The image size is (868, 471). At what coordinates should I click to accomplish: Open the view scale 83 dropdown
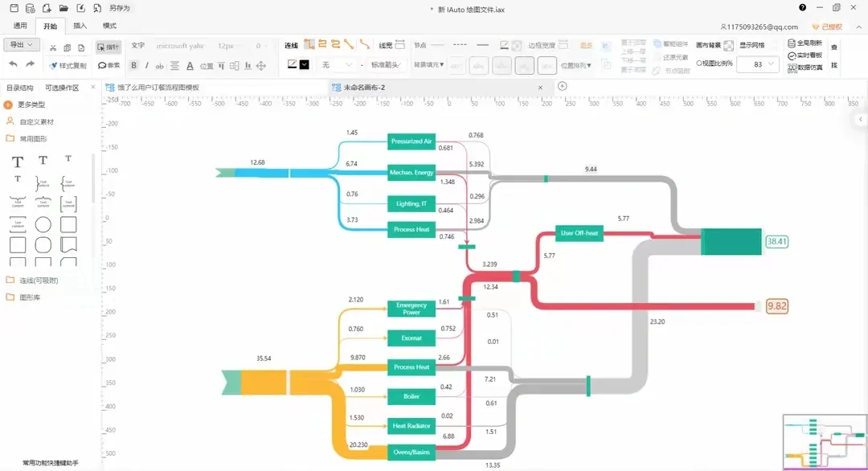pyautogui.click(x=759, y=65)
